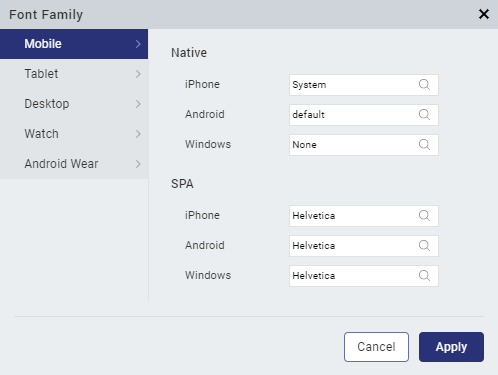Click the Native Android default font field

[x=364, y=115]
